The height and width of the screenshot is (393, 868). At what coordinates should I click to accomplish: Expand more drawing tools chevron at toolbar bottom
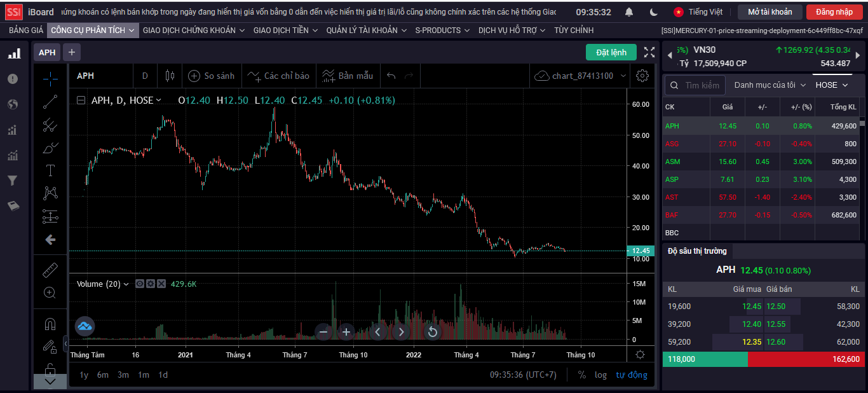(x=50, y=382)
